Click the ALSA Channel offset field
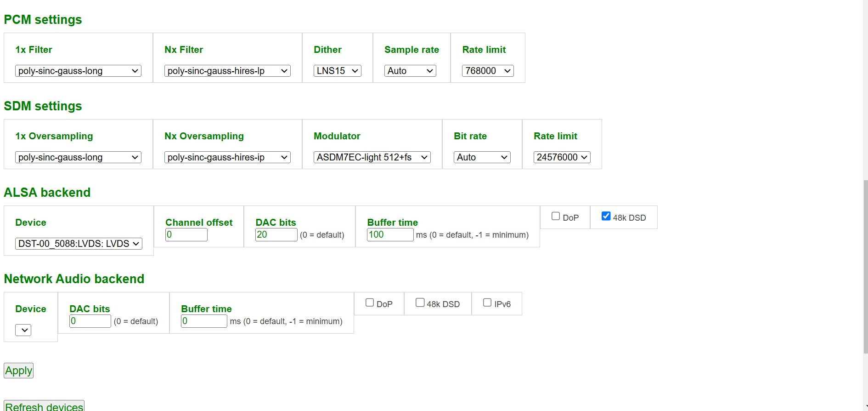This screenshot has height=411, width=868. coord(186,234)
